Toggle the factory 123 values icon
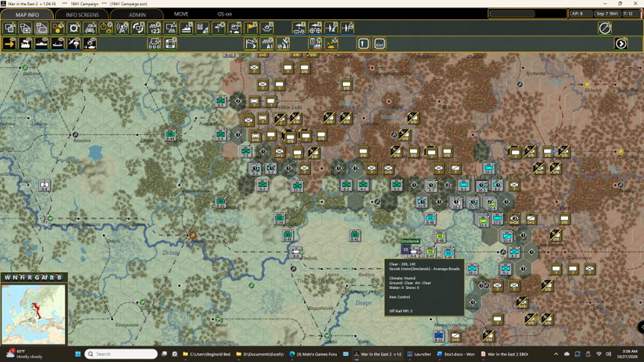Screen dimensions: 644x362 point(154,28)
